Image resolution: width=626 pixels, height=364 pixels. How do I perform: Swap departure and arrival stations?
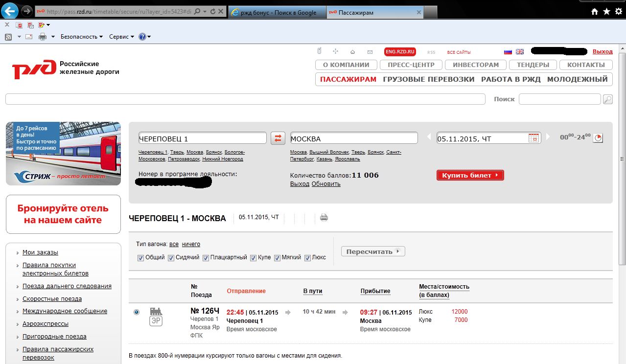tap(278, 138)
